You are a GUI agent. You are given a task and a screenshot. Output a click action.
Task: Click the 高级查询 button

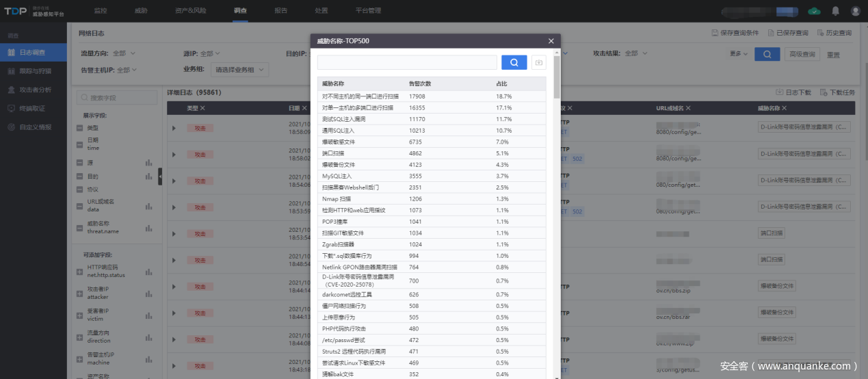(x=802, y=54)
